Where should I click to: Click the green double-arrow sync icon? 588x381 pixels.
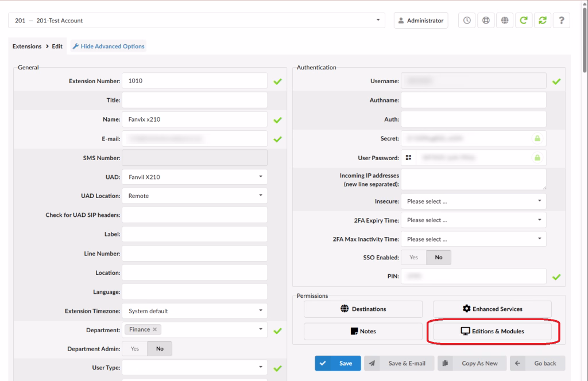pos(543,20)
